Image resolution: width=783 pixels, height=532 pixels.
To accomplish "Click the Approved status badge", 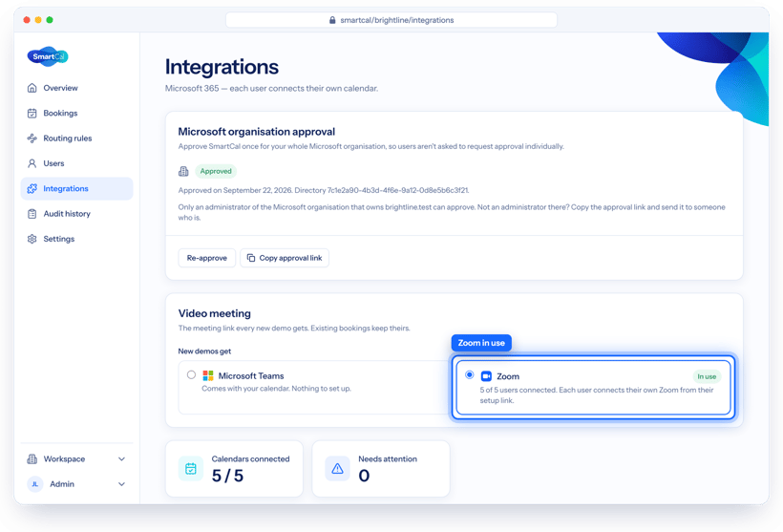I will click(216, 171).
